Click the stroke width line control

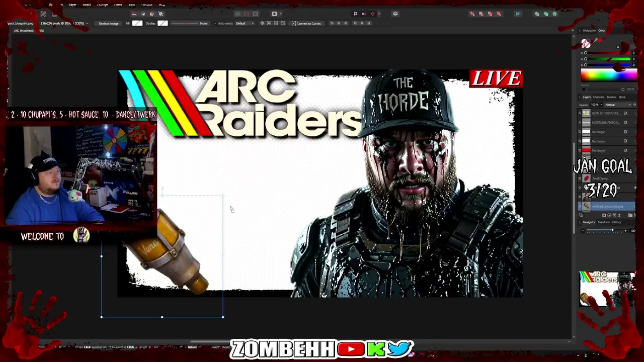point(184,24)
